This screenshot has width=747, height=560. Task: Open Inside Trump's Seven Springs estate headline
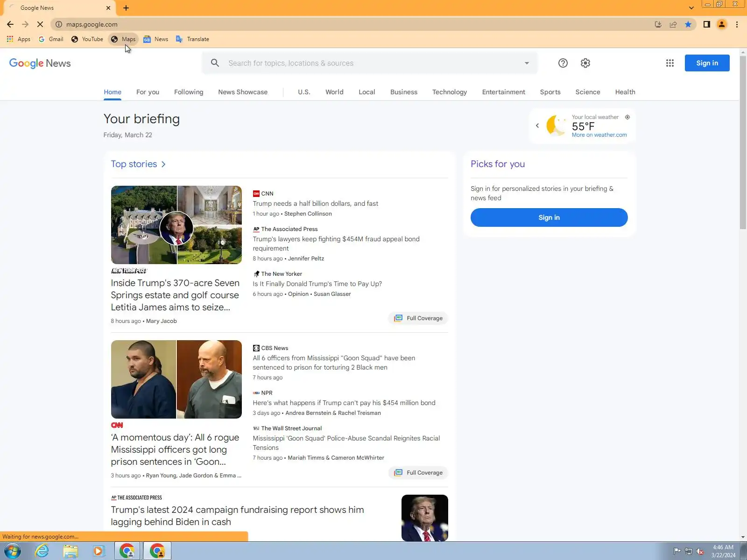(x=176, y=295)
